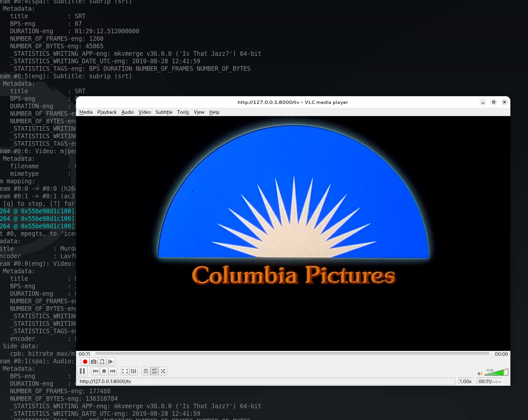Show the playlist view

pos(146,371)
